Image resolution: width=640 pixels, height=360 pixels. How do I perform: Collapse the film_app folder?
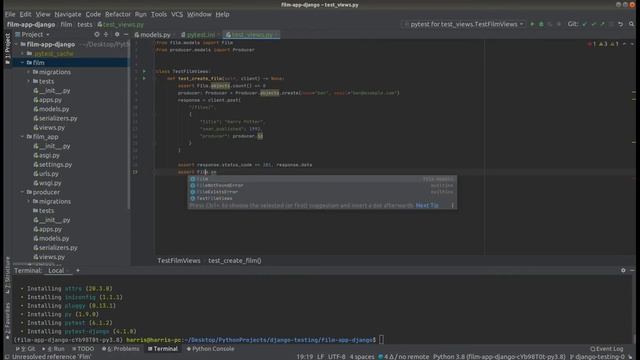pyautogui.click(x=22, y=137)
